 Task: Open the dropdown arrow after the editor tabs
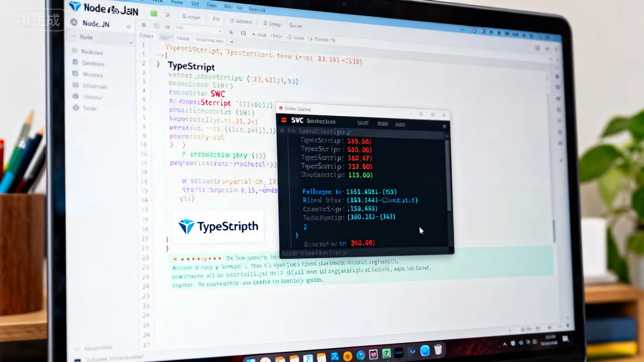(x=232, y=42)
